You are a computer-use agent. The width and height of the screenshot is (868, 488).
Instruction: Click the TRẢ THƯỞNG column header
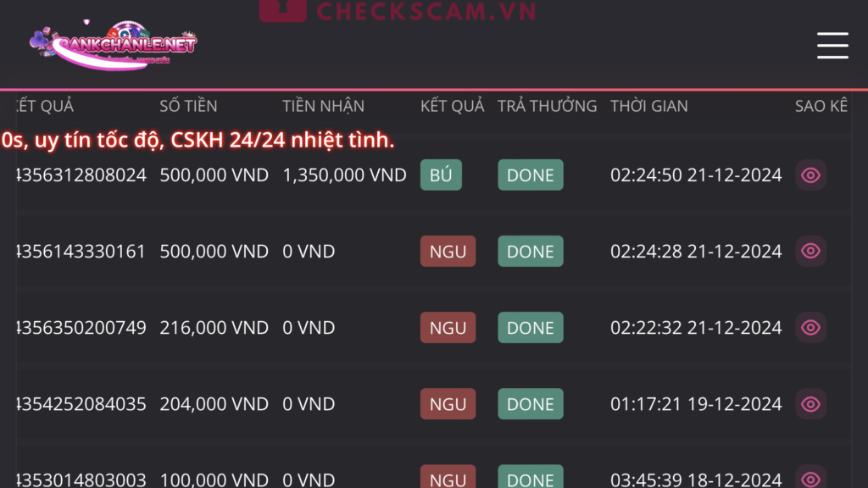click(547, 106)
